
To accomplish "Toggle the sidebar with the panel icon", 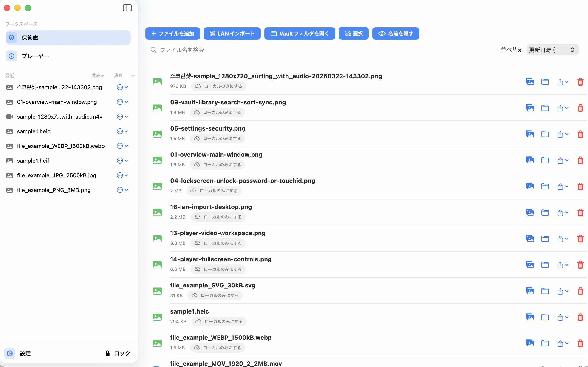I will 127,8.
